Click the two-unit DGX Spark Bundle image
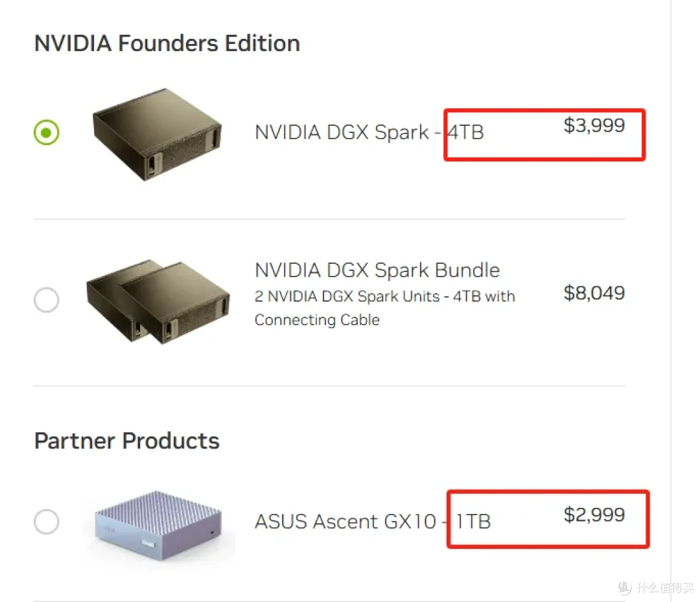The height and width of the screenshot is (602, 700). pos(158,302)
